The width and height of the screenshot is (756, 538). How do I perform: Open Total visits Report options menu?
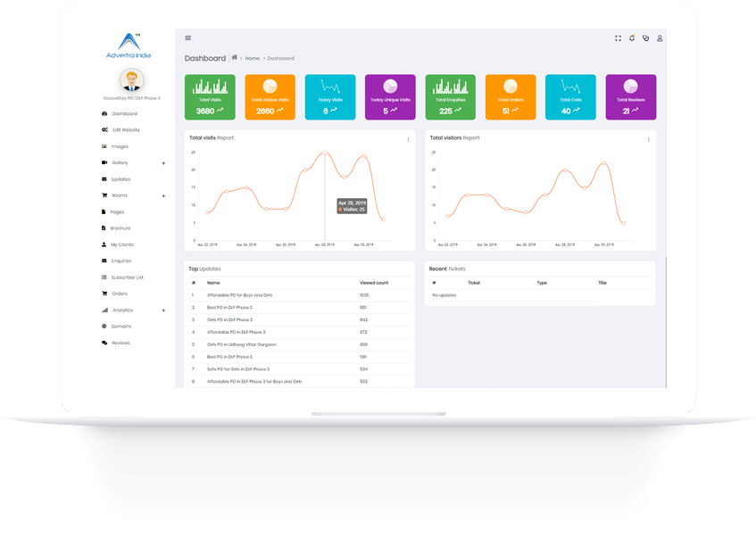(x=408, y=139)
